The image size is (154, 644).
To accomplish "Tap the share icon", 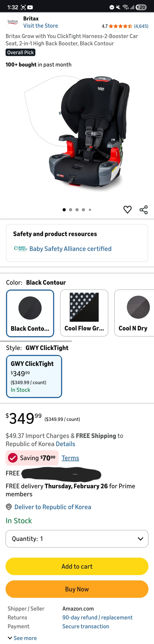I will [x=144, y=209].
